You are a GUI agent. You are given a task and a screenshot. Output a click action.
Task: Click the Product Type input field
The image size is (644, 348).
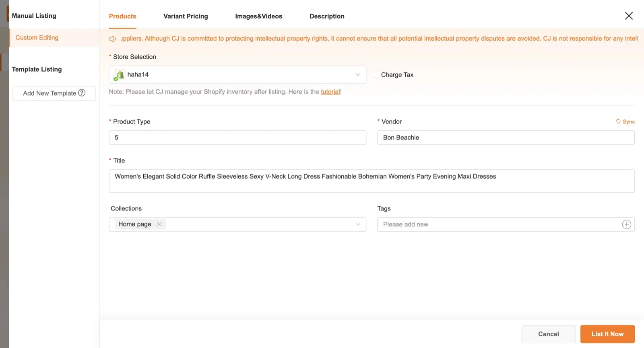[237, 138]
